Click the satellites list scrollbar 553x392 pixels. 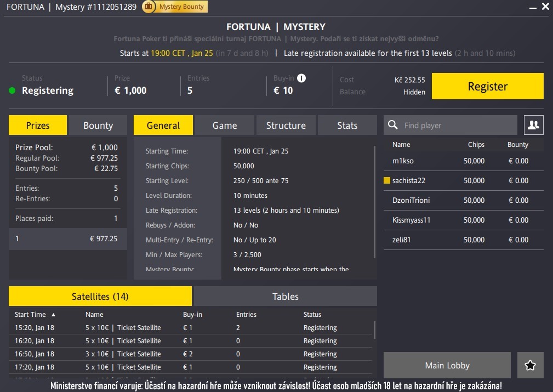[374, 330]
